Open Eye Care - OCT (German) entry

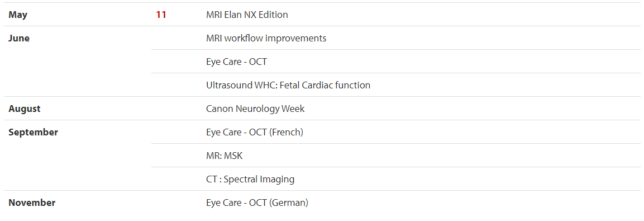click(257, 203)
